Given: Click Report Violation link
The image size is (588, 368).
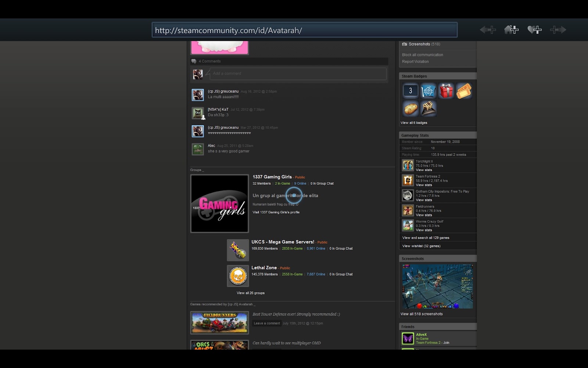Looking at the screenshot, I should pos(415,61).
